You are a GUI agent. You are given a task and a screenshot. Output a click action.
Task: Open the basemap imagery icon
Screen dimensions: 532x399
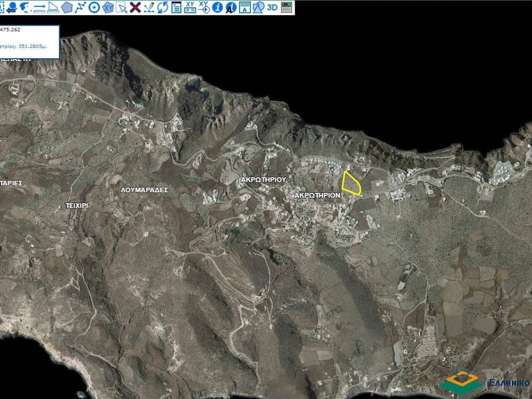coord(286,7)
